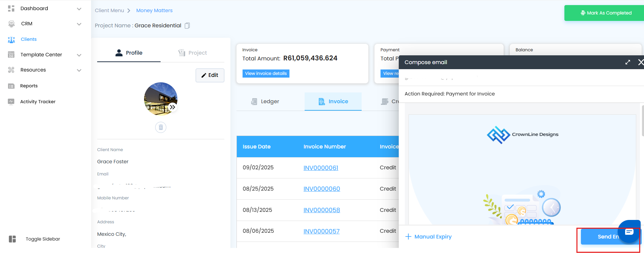Open invoice INV0000057
The image size is (644, 253).
point(321,231)
